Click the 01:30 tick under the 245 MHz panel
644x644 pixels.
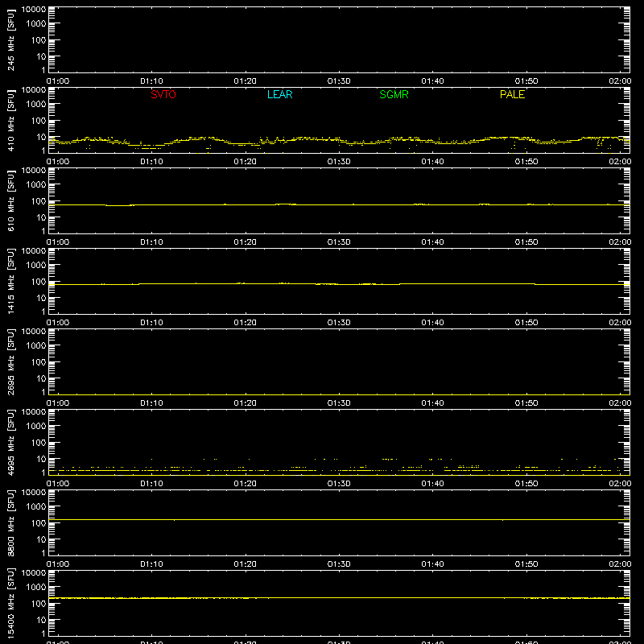click(x=339, y=81)
